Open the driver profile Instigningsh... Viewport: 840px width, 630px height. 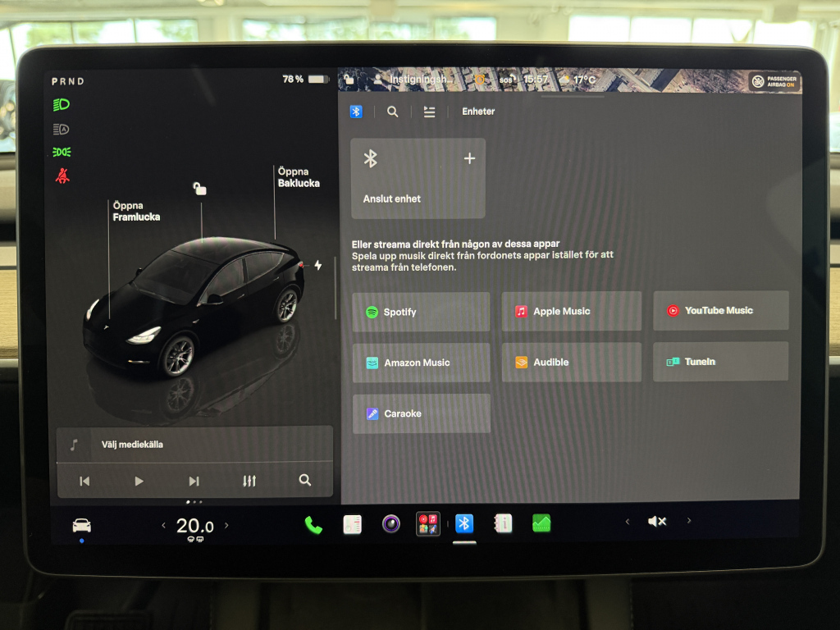[x=413, y=80]
